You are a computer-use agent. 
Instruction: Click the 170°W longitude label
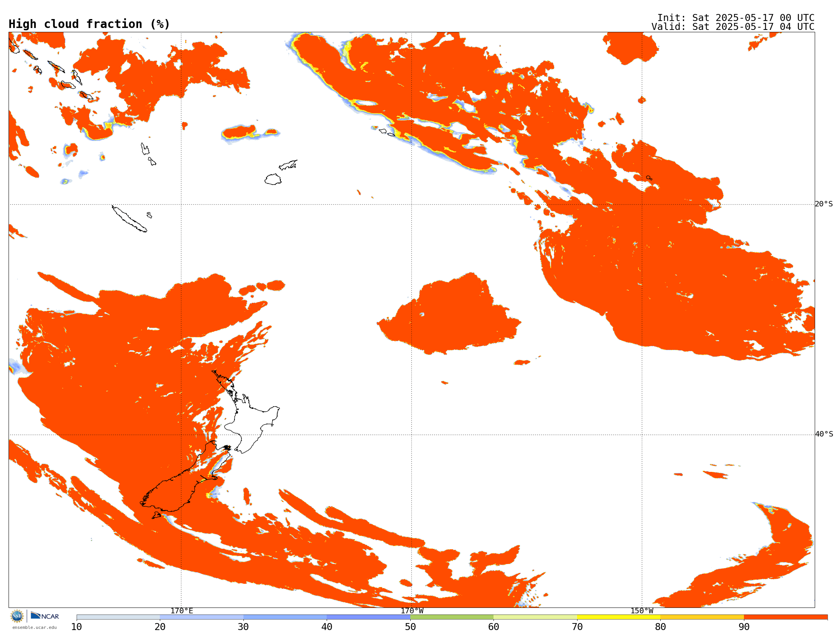pyautogui.click(x=412, y=611)
